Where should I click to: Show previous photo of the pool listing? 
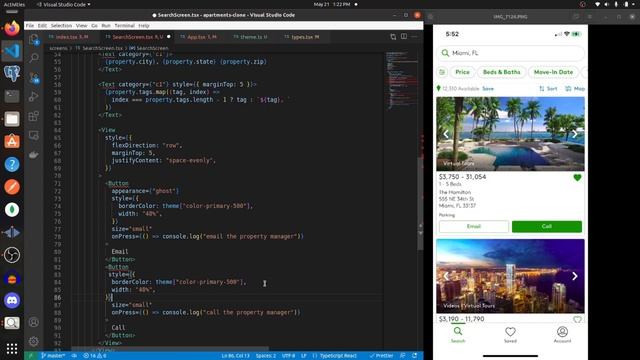click(x=446, y=134)
